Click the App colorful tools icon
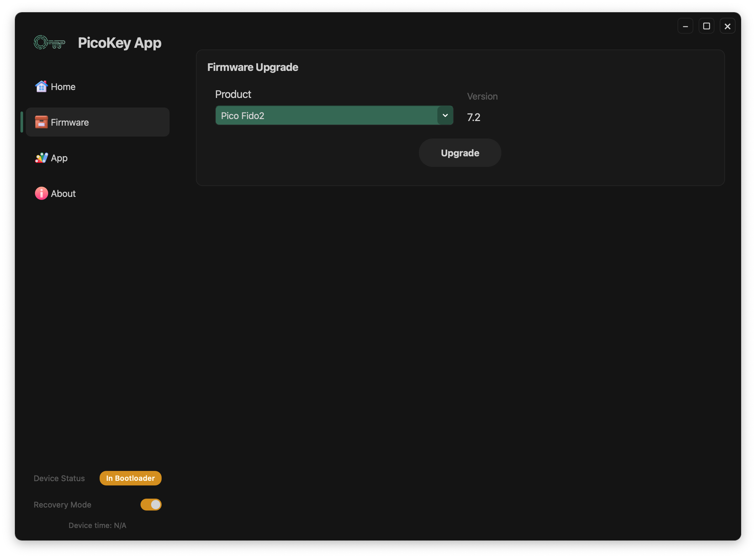The height and width of the screenshot is (558, 756). coord(41,158)
